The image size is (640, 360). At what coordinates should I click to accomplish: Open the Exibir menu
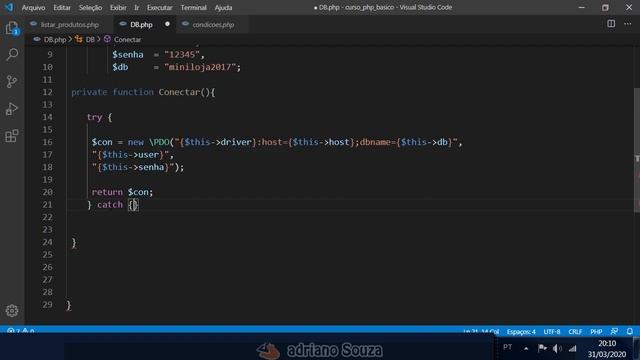[x=118, y=7]
